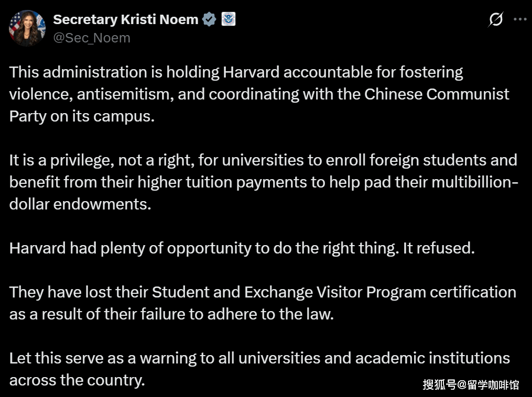Click the paragraph starting "They have lost"
This screenshot has height=397, width=532.
[x=263, y=303]
